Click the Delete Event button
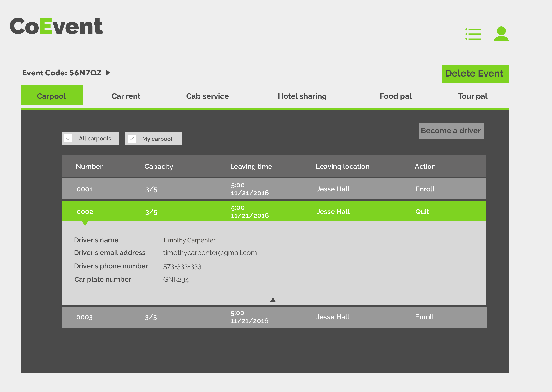The width and height of the screenshot is (552, 392). [475, 74]
